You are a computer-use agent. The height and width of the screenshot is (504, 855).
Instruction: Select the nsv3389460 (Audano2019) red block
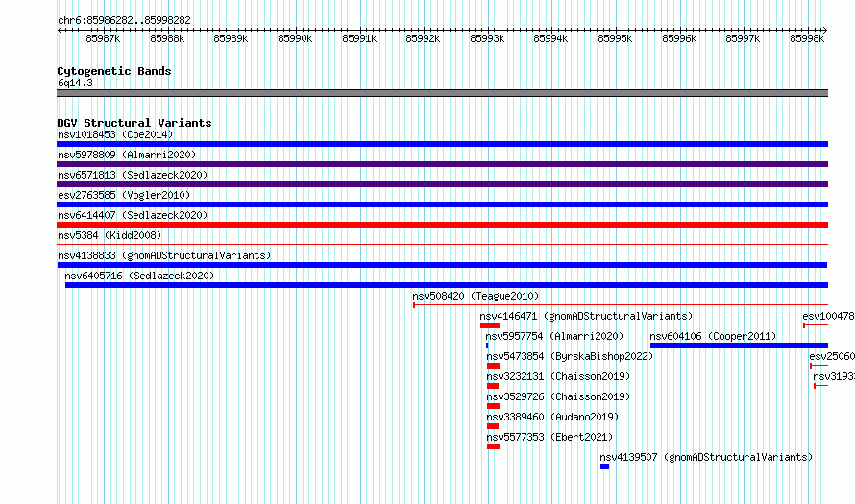click(x=493, y=426)
